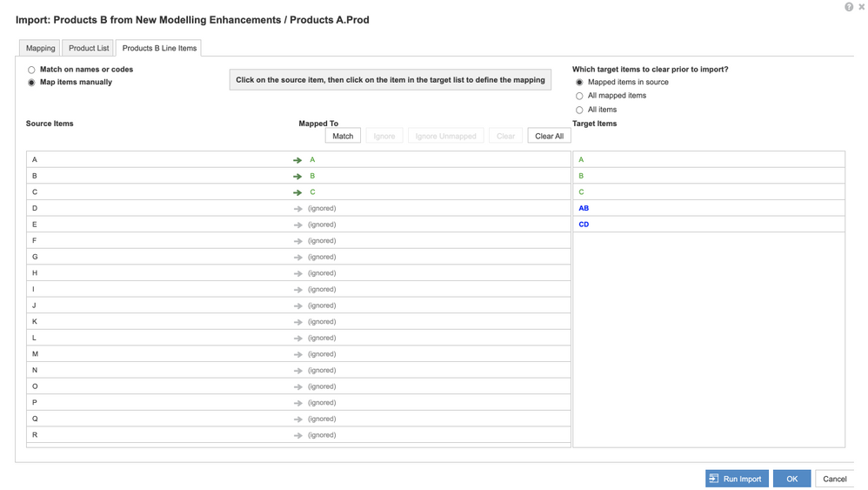Select source item E in list

pos(35,225)
